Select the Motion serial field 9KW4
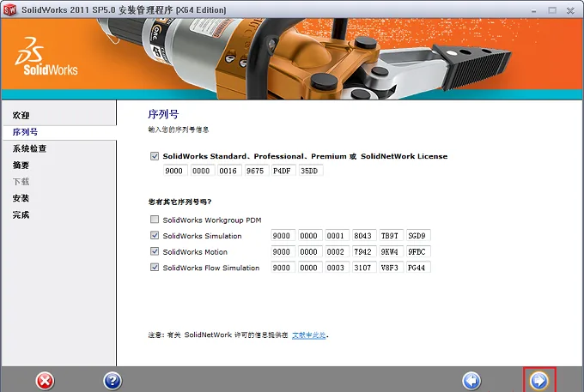Image resolution: width=584 pixels, height=392 pixels. 391,251
